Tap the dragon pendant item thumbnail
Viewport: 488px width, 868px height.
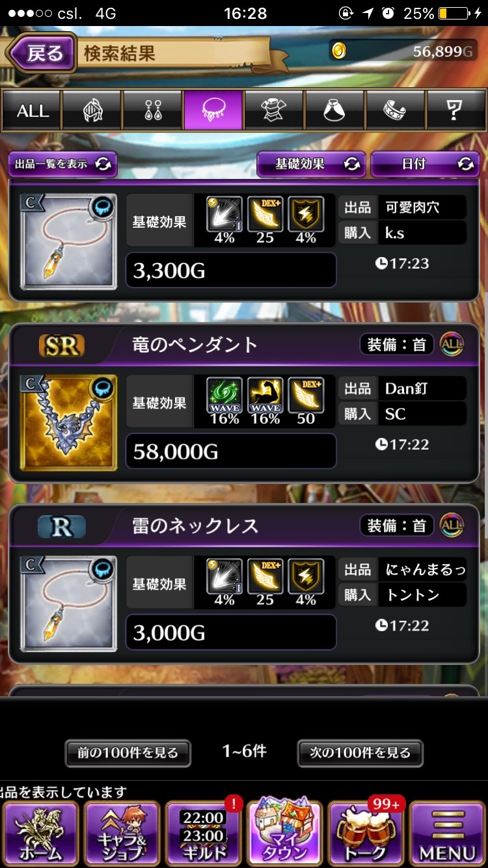coord(69,422)
